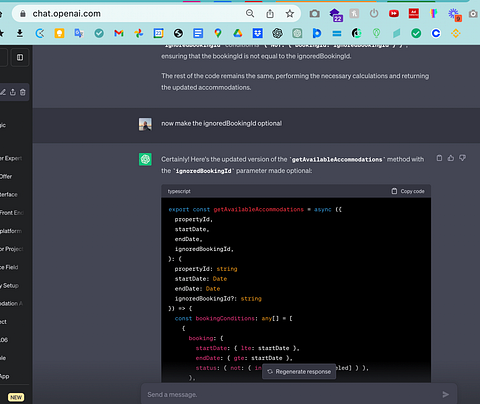Image resolution: width=480 pixels, height=404 pixels.
Task: Open the green checkmark circle bookmark
Action: 416,33
